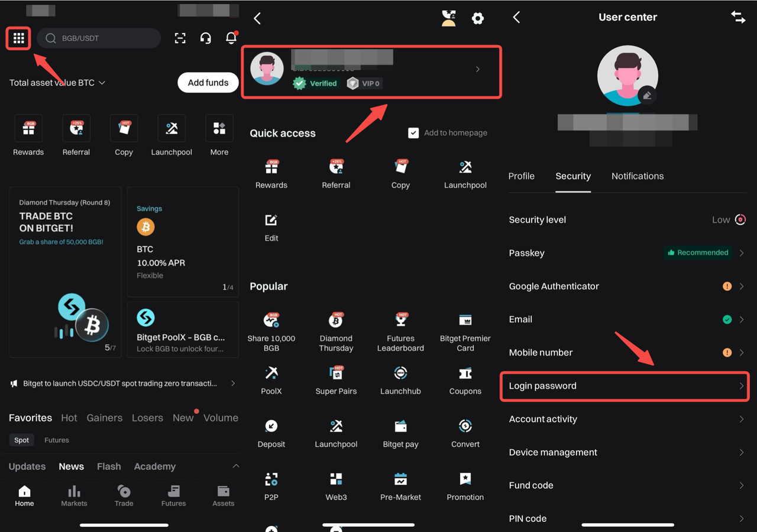757x532 pixels.
Task: Switch to the Security tab
Action: pyautogui.click(x=573, y=176)
